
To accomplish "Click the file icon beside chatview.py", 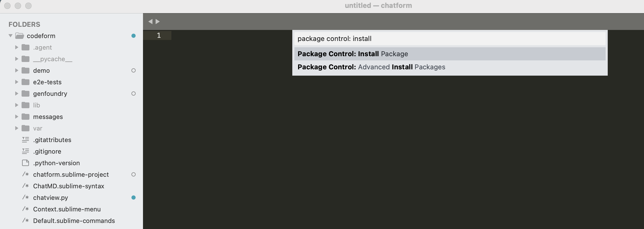I will [x=25, y=197].
